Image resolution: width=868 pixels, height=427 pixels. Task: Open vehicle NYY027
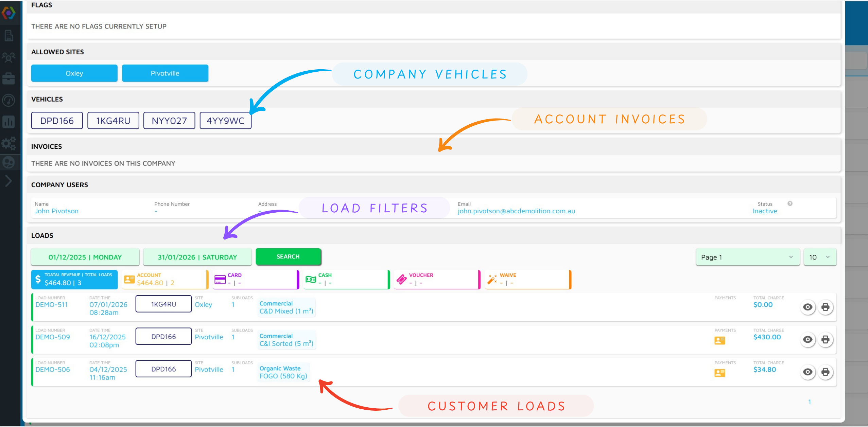tap(169, 121)
